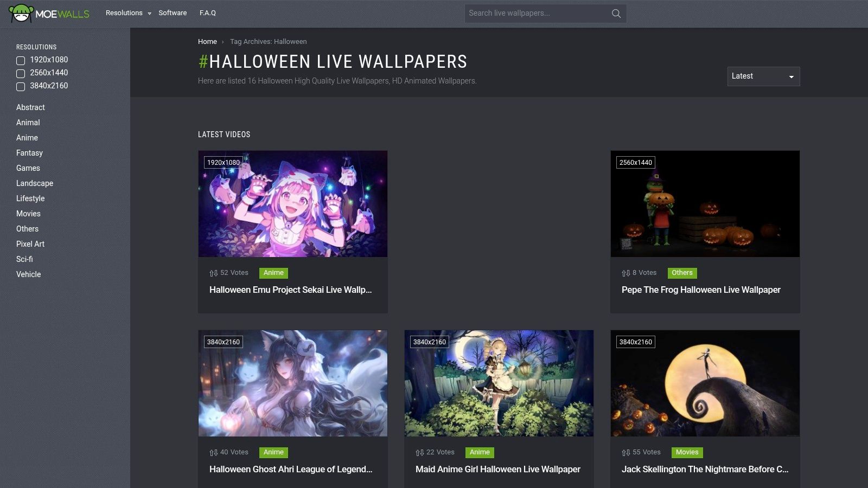
Task: Open the Latest sort dropdown
Action: coord(763,76)
